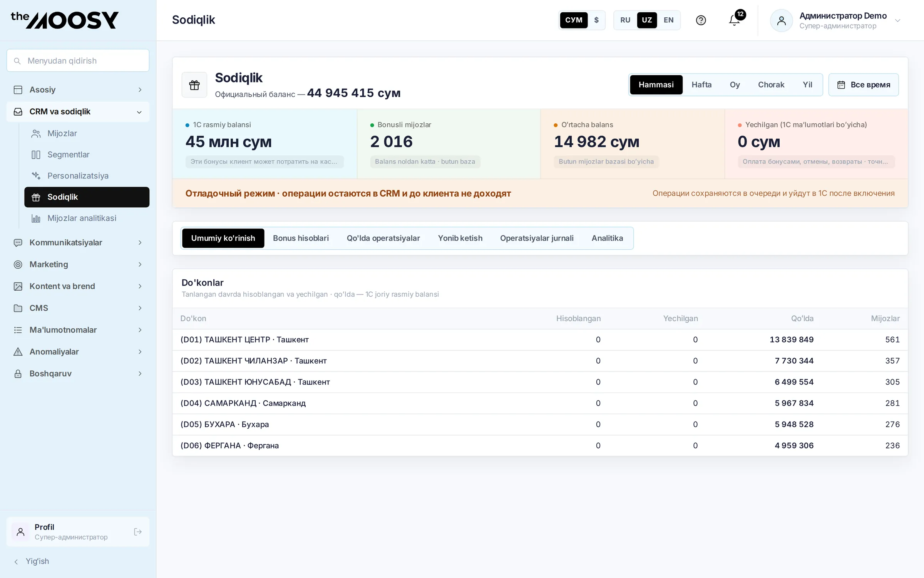Switch to the Qo'lda operatsiyalar tab

383,238
